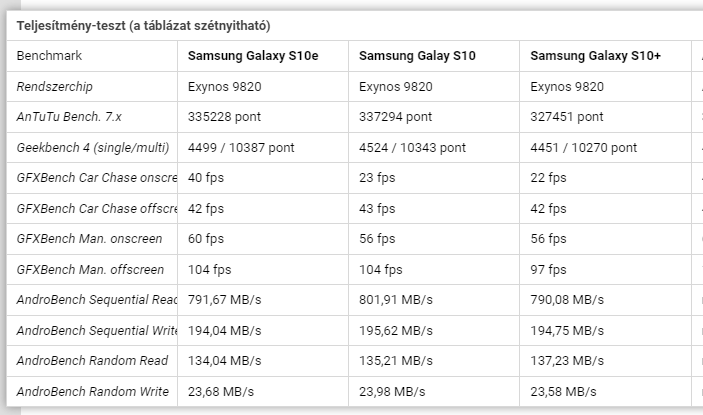Select the 327451 pont cell for S10+

pos(567,117)
